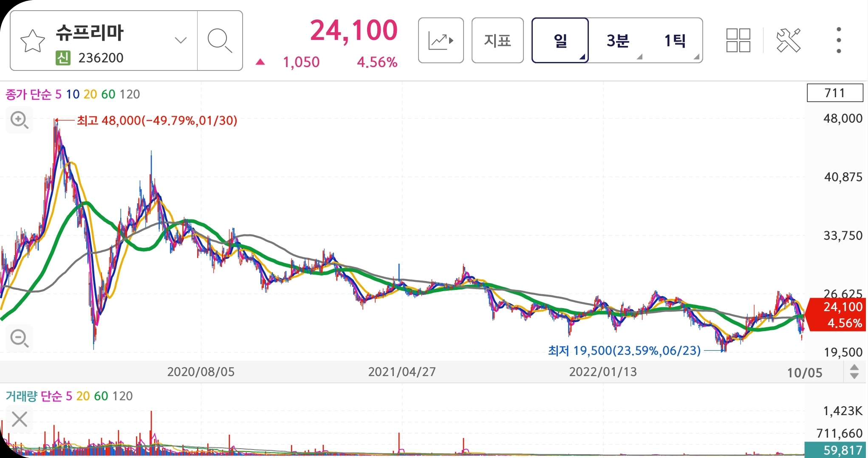Image resolution: width=868 pixels, height=458 pixels.
Task: Open chart settings tools icon
Action: [789, 40]
